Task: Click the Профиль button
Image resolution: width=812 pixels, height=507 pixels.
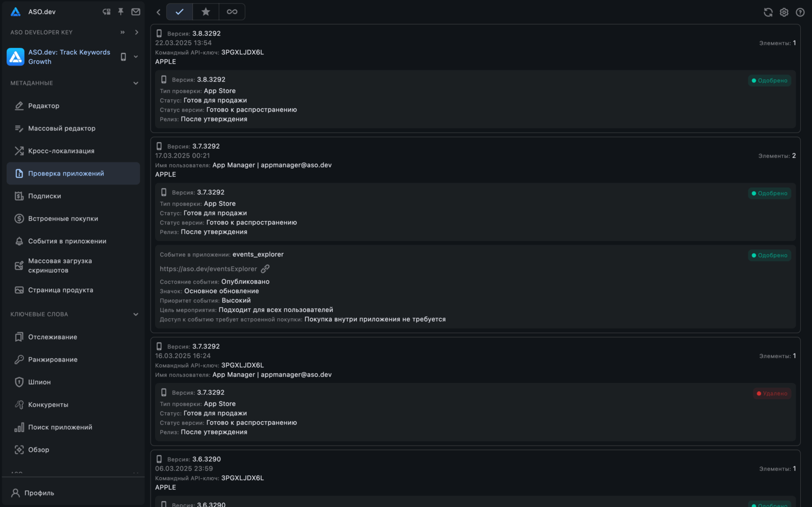Action: click(39, 493)
